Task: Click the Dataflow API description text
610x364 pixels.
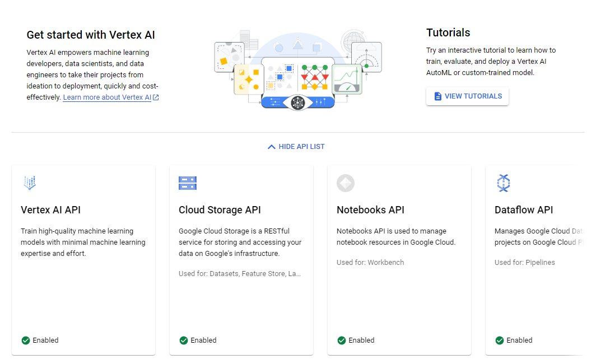Action: [539, 237]
